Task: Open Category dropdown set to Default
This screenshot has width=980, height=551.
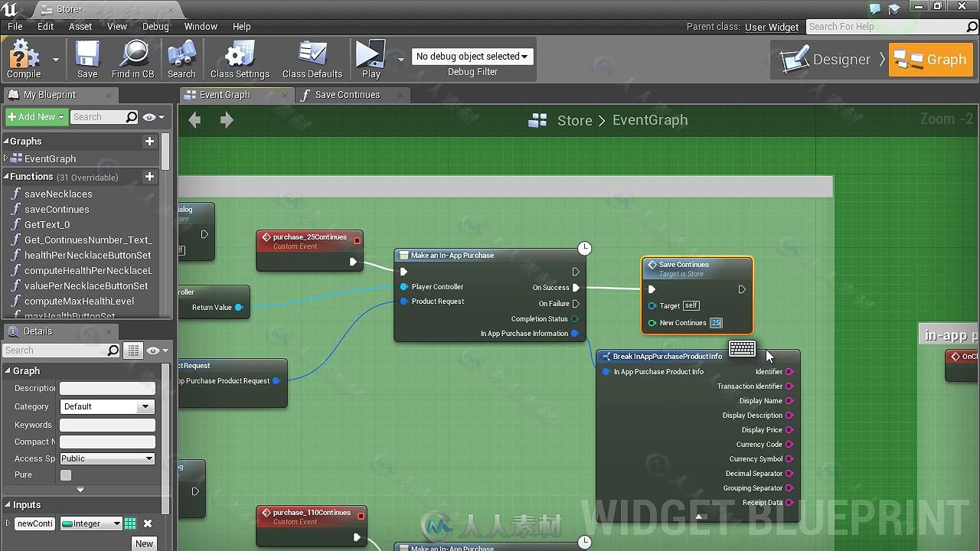Action: (x=107, y=406)
